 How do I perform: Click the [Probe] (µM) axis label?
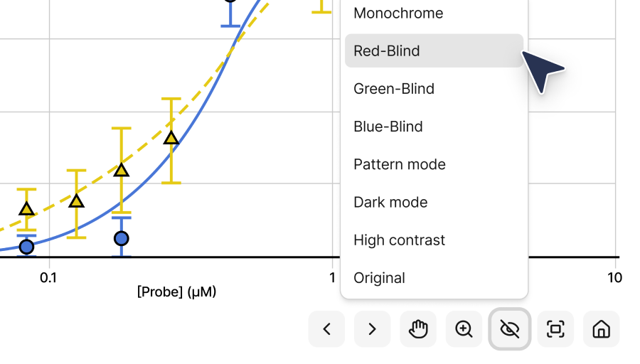click(176, 292)
